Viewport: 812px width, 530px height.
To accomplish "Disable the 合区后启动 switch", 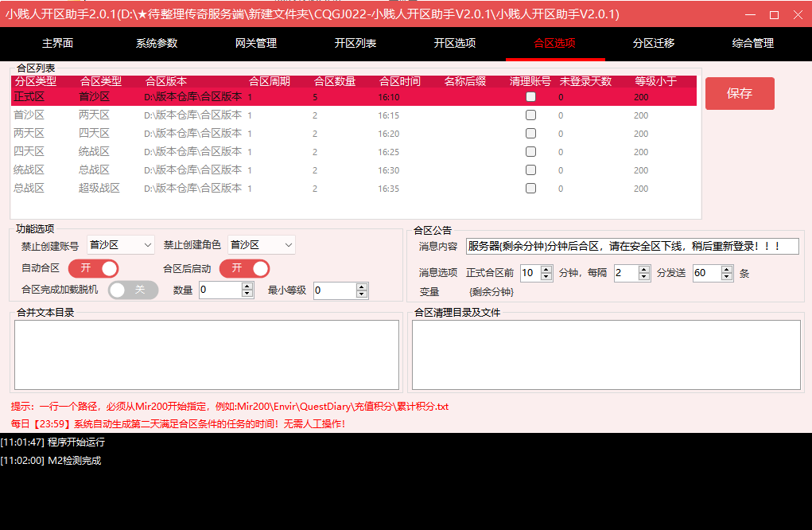I will coord(244,268).
